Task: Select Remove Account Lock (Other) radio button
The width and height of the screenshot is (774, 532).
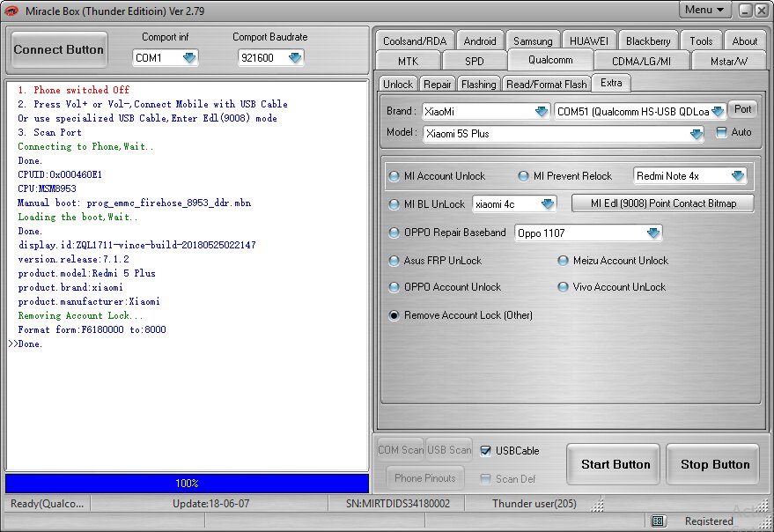Action: click(x=394, y=315)
